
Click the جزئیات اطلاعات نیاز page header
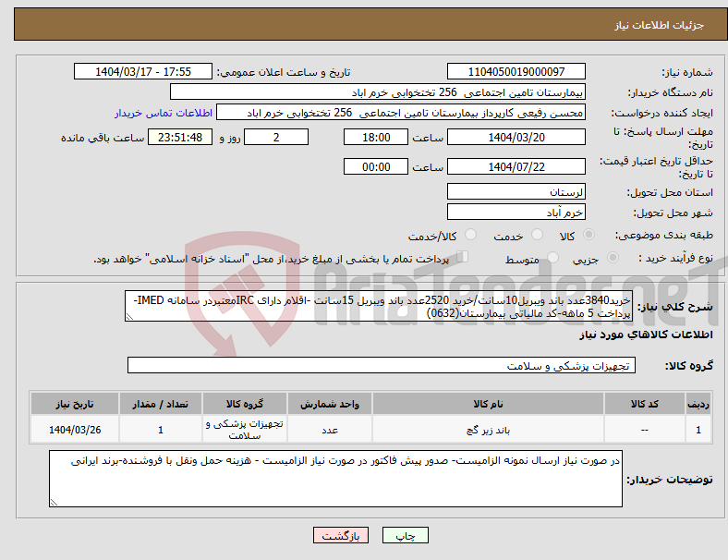click(659, 25)
